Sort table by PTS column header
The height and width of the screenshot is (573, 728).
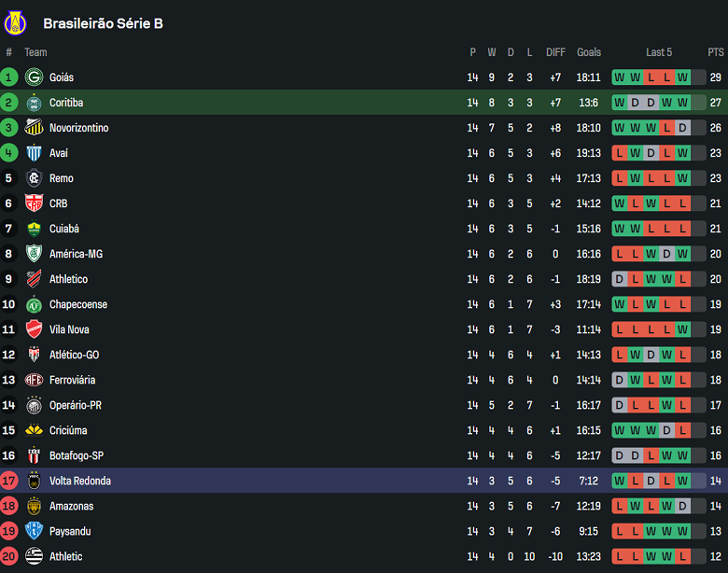(x=716, y=52)
